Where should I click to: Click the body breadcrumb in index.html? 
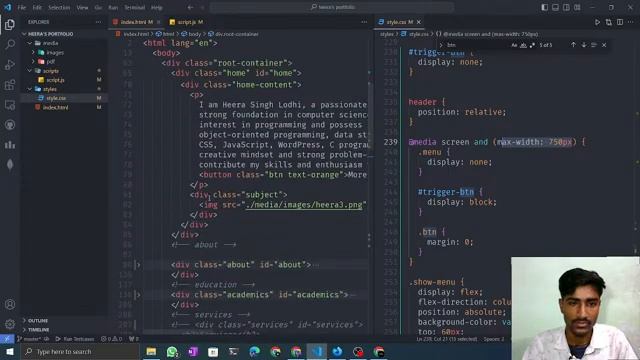[x=192, y=34]
